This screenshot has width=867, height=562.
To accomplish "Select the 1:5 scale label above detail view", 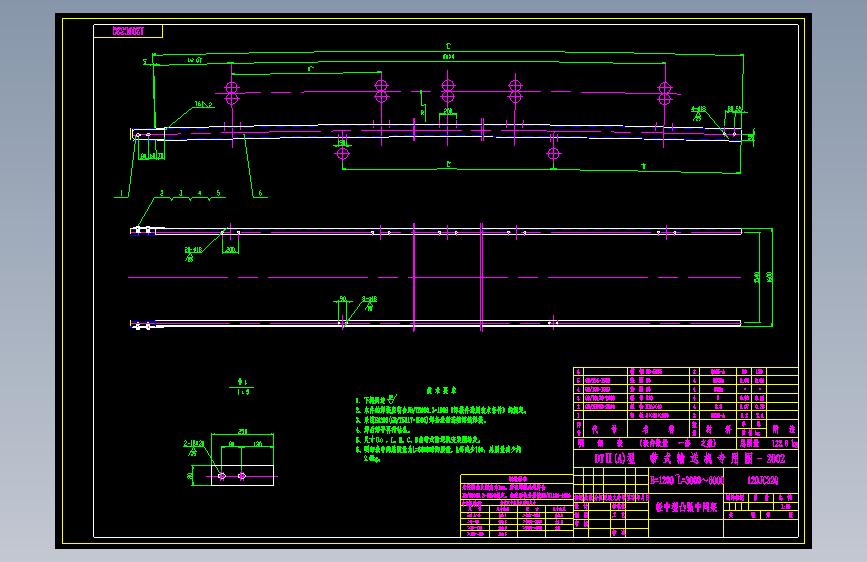I will click(x=243, y=392).
